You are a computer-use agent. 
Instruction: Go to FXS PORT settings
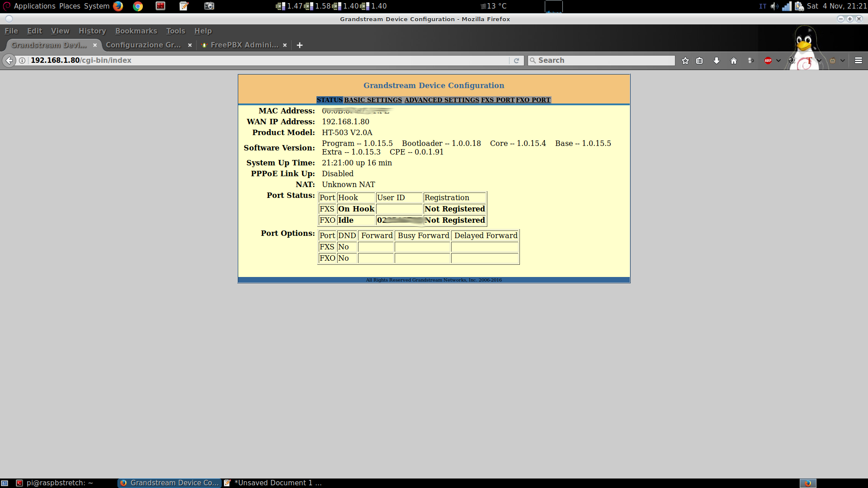(x=497, y=100)
